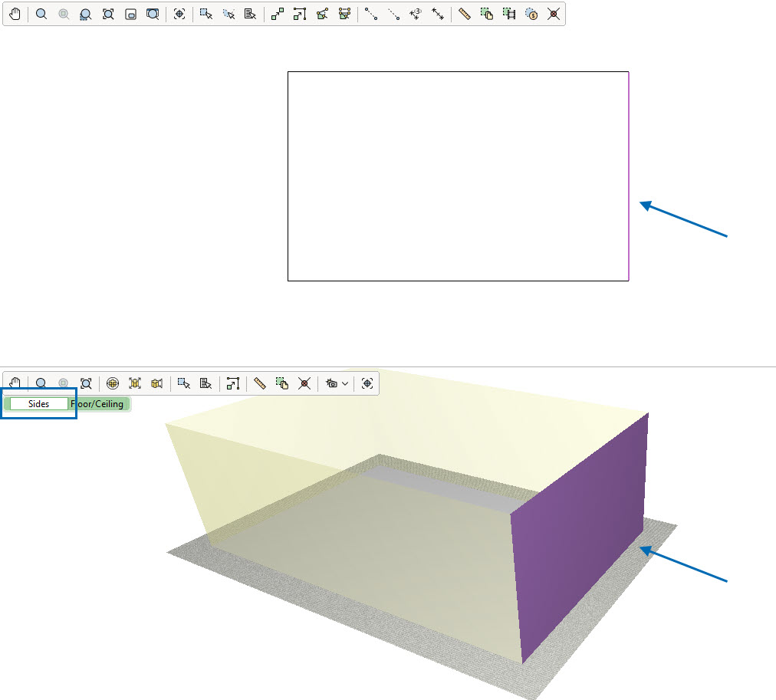Select the ruler measure tool in 3D toolbar
Image resolution: width=776 pixels, height=700 pixels.
pos(260,383)
